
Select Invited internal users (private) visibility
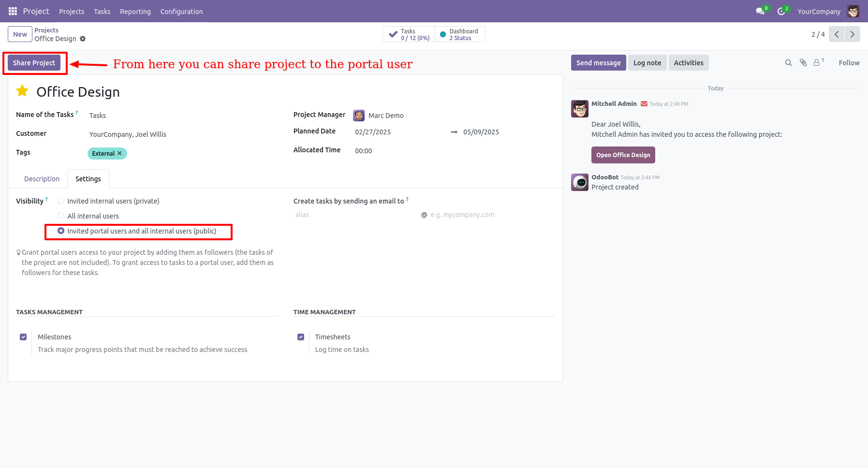click(x=61, y=201)
